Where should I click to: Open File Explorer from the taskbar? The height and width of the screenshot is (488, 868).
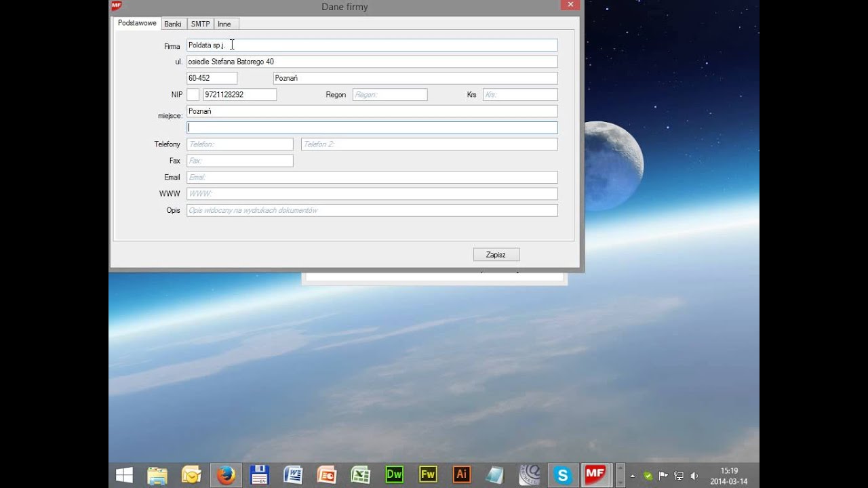pos(157,475)
